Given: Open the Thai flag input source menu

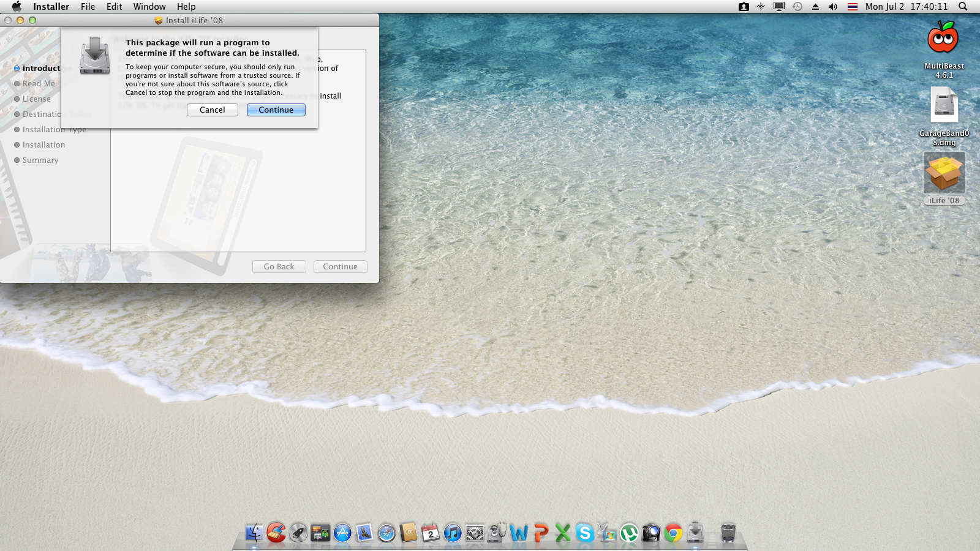Looking at the screenshot, I should pos(852,7).
